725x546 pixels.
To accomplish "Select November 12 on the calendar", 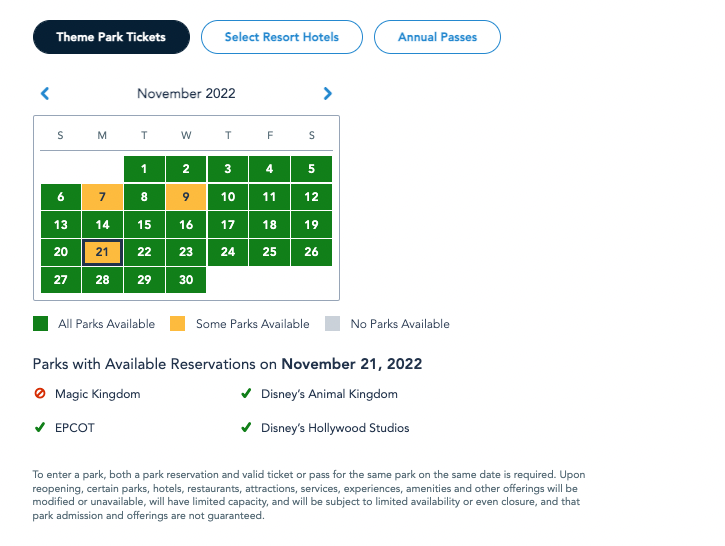I will [x=312, y=197].
